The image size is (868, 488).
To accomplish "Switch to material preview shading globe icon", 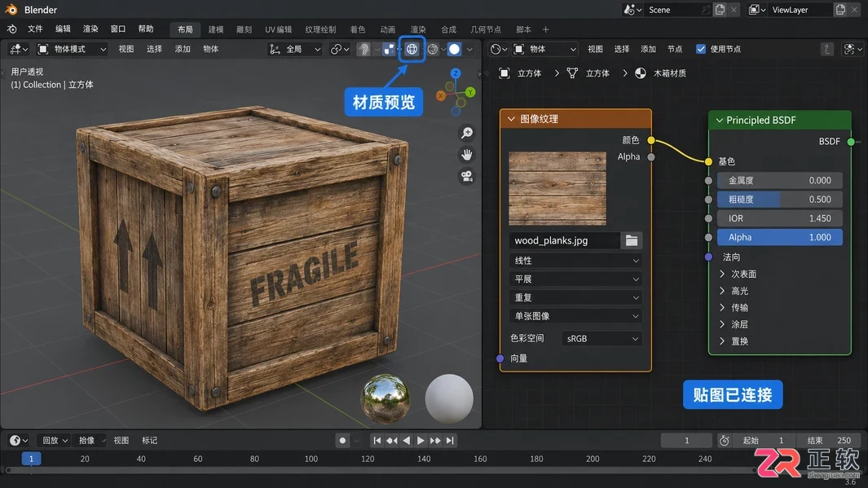I will (412, 49).
